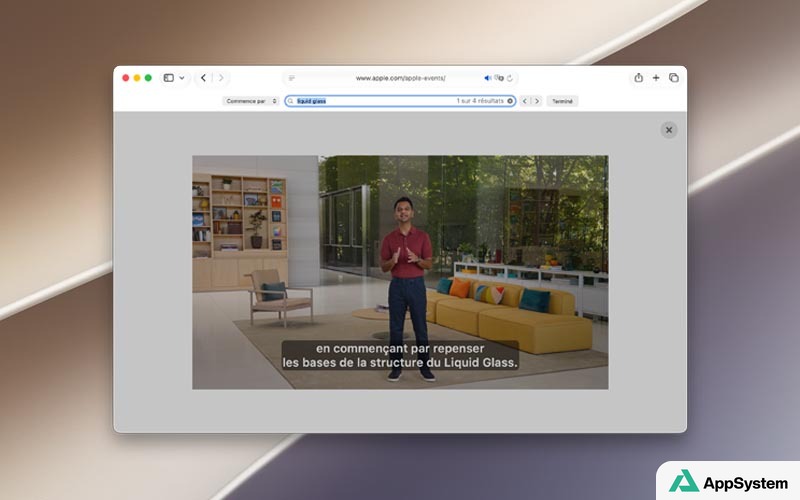
Task: Open a new tab with the plus icon
Action: tap(656, 78)
